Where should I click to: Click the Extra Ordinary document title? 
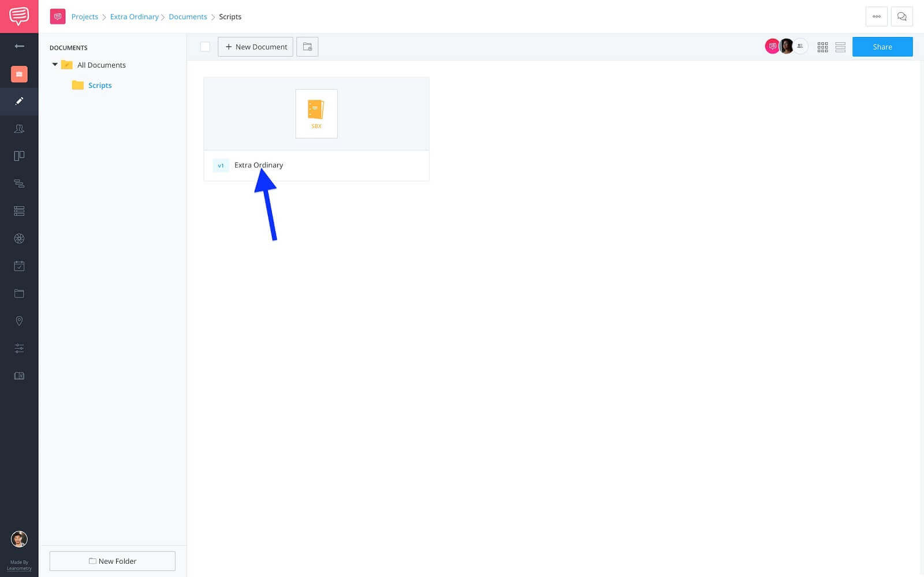point(259,165)
